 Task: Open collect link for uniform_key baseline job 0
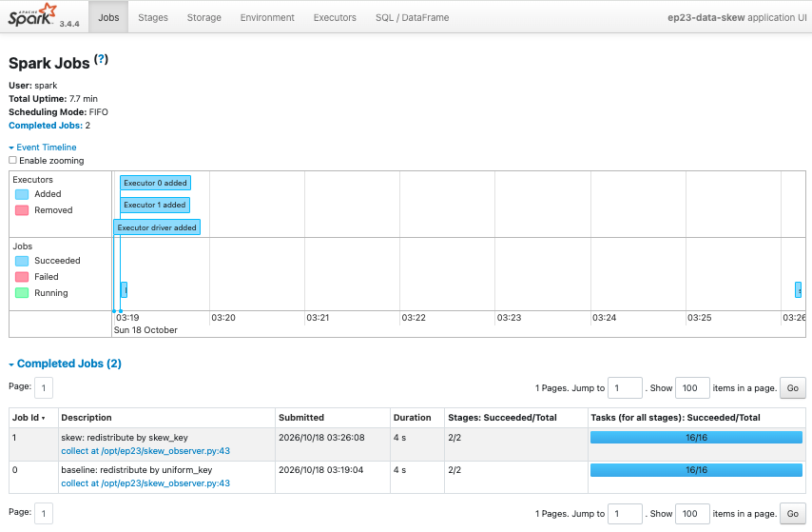point(145,483)
